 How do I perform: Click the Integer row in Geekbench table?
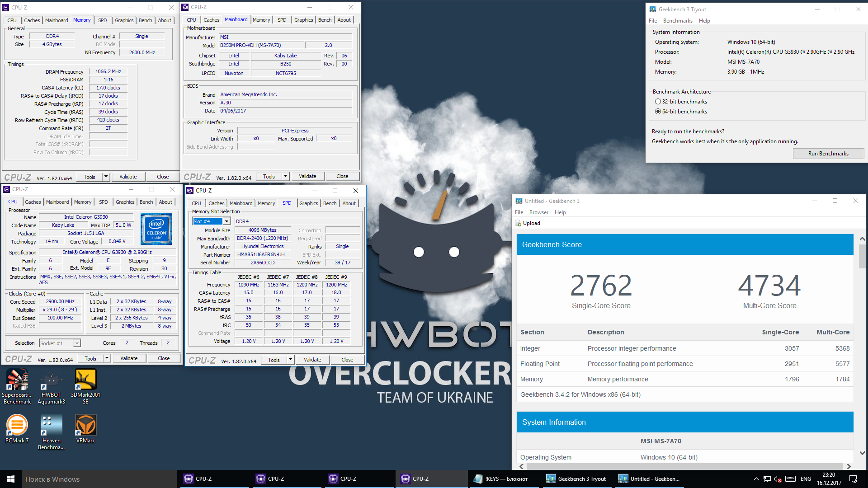685,348
